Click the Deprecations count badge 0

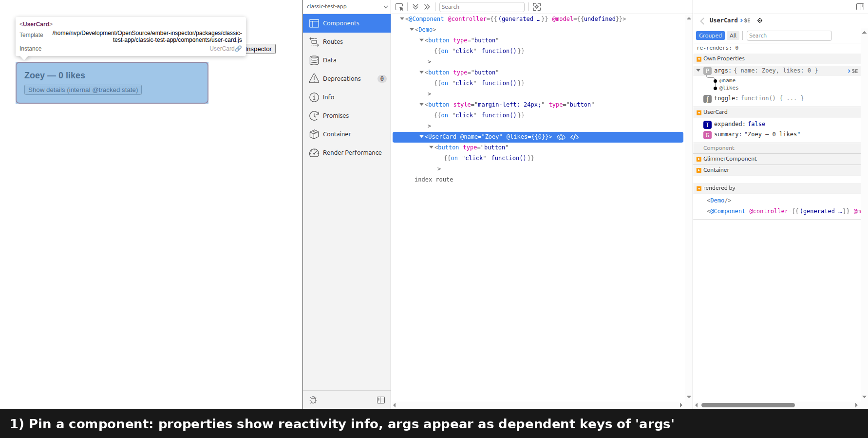pyautogui.click(x=382, y=79)
